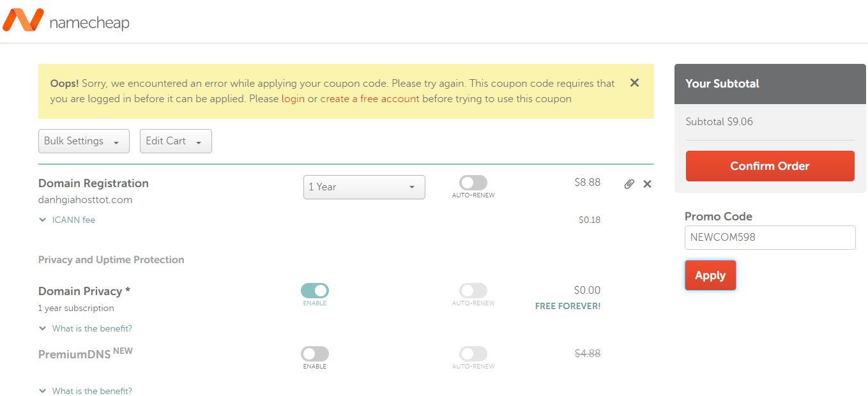Viewport: 868px width, 396px height.
Task: Dismiss the coupon error alert
Action: tap(634, 82)
